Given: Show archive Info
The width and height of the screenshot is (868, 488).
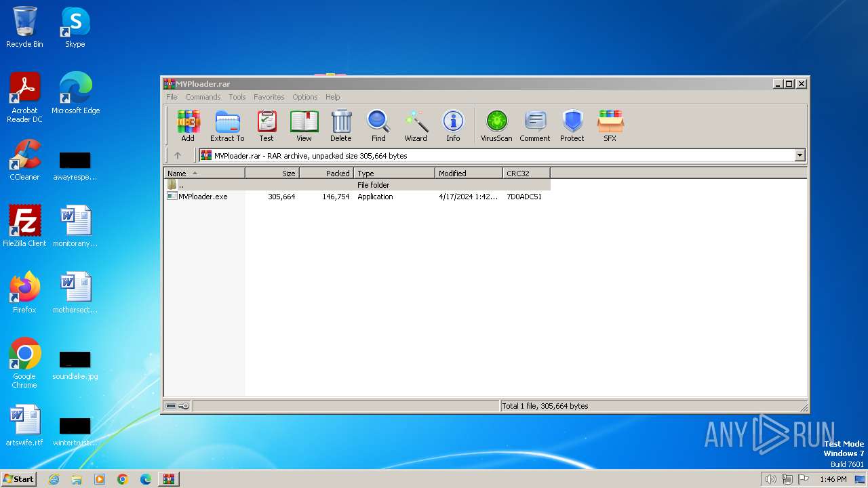Looking at the screenshot, I should [453, 126].
